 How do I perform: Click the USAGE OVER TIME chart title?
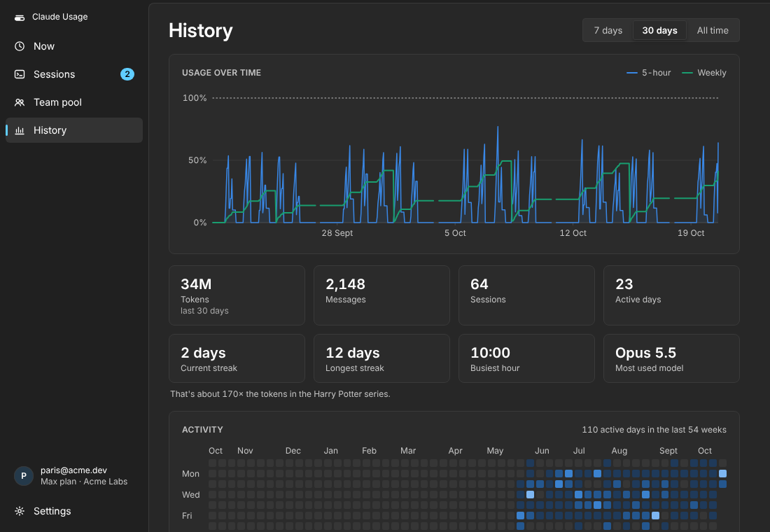(x=221, y=73)
